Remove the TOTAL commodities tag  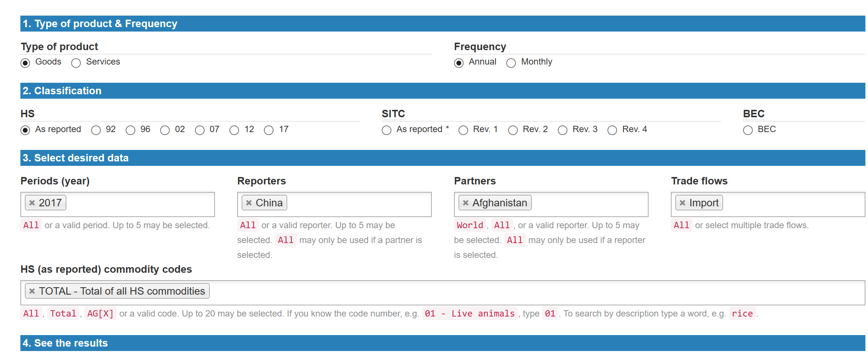[x=32, y=291]
